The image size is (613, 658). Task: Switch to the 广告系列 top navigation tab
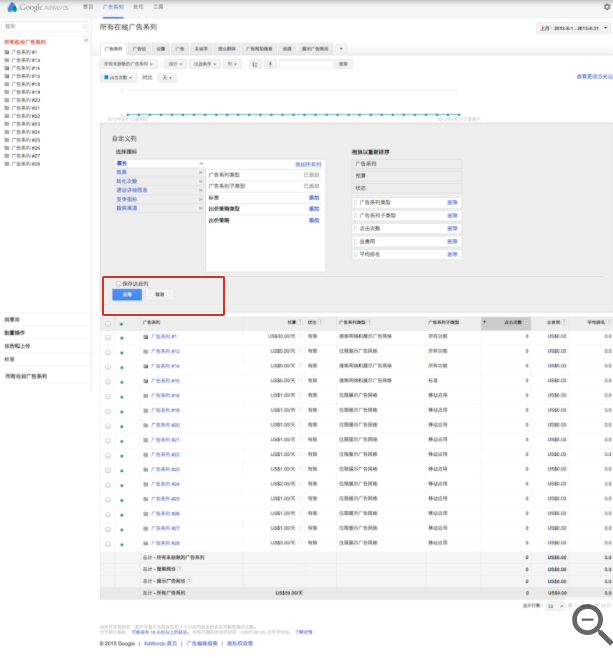pyautogui.click(x=113, y=6)
